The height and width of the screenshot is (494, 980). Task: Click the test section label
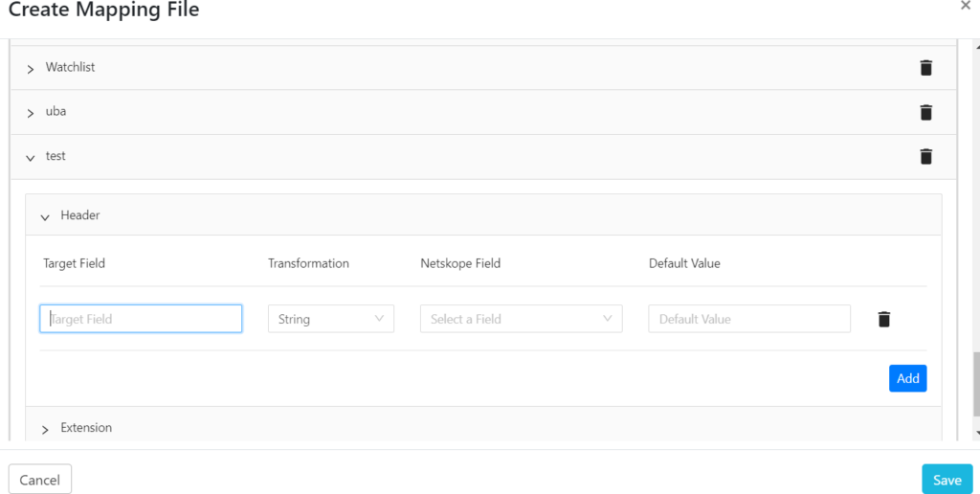pyautogui.click(x=56, y=156)
